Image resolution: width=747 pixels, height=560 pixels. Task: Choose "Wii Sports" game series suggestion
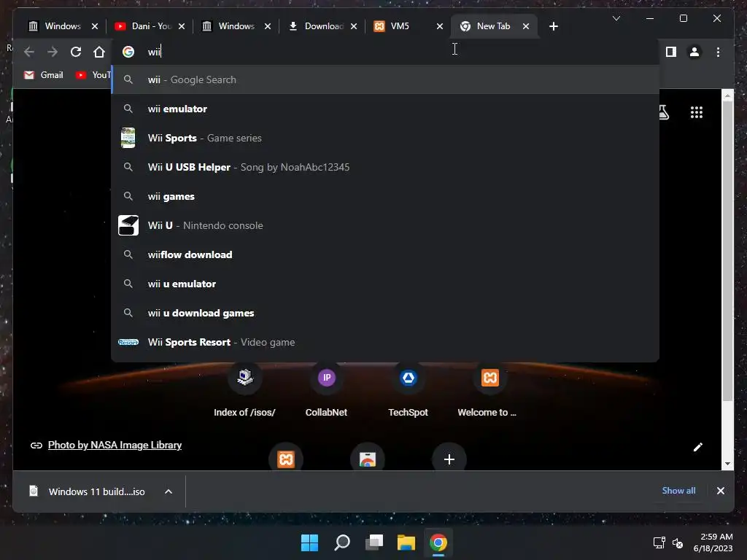(385, 138)
